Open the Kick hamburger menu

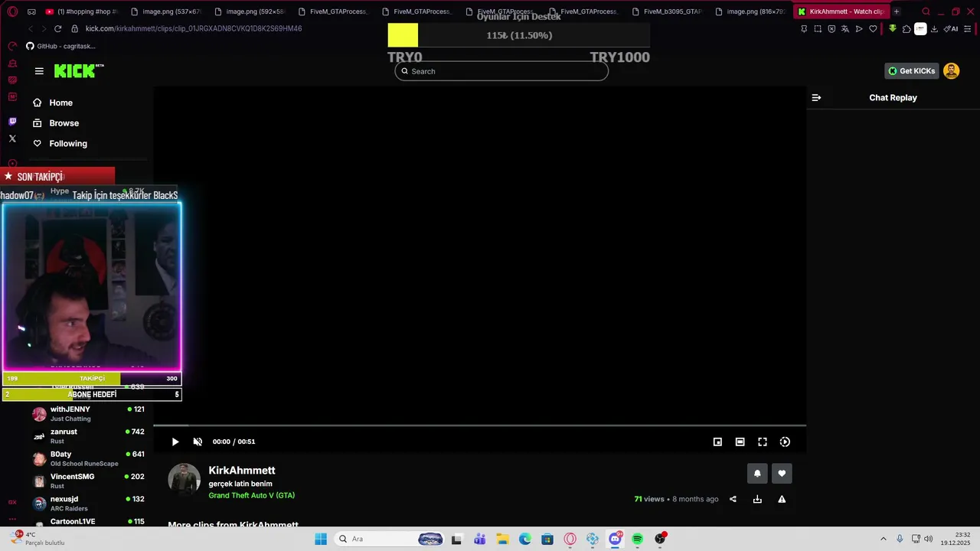click(x=39, y=71)
